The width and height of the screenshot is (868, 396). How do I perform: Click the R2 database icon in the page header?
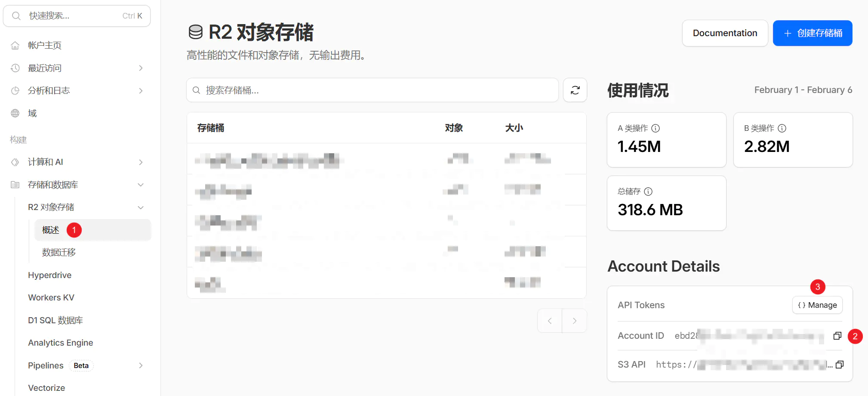point(196,31)
